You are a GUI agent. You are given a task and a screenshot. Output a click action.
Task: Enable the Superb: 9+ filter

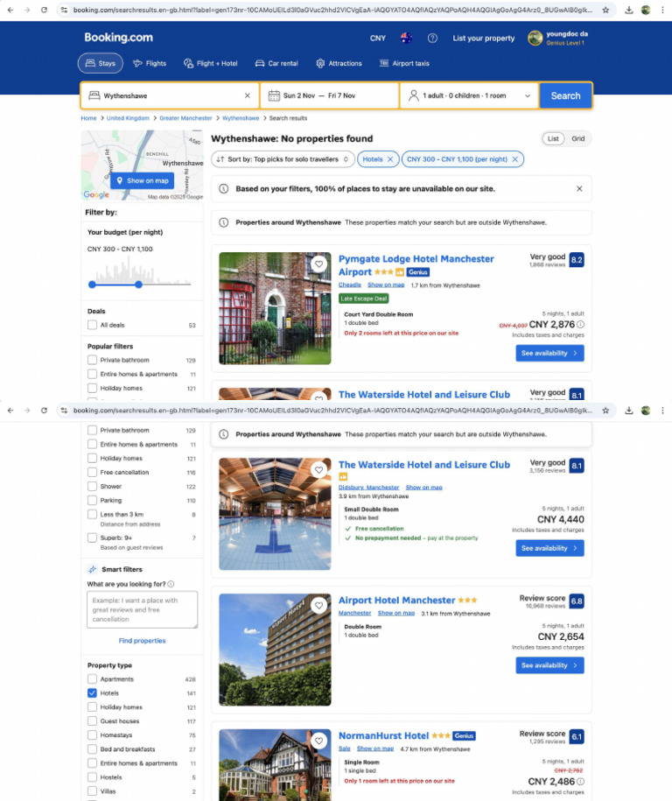click(92, 538)
